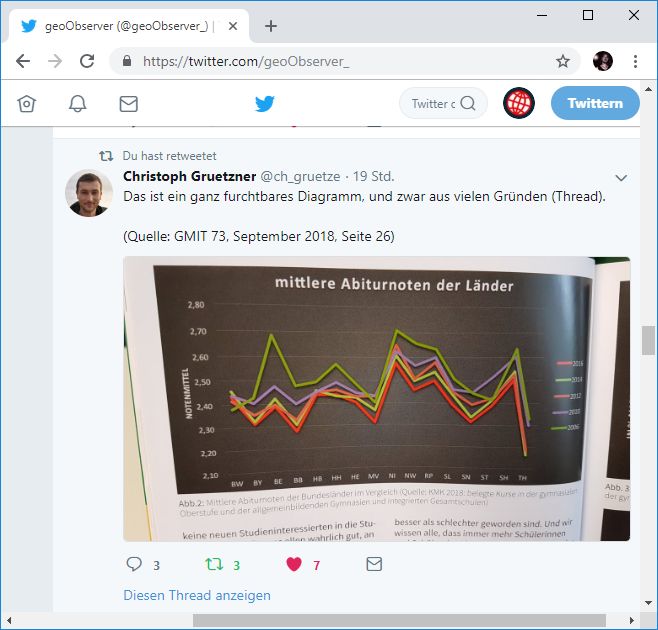Open a new browser tab

tap(271, 26)
